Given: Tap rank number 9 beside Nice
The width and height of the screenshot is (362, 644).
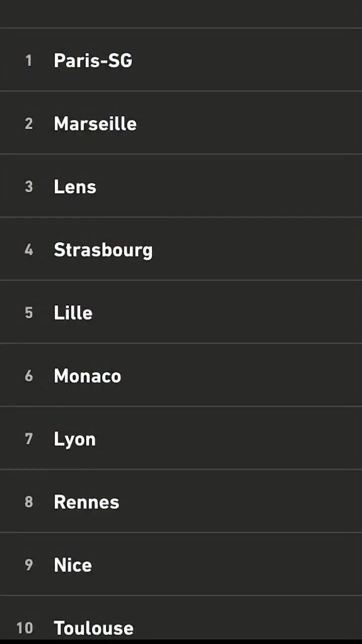Looking at the screenshot, I should tap(29, 565).
